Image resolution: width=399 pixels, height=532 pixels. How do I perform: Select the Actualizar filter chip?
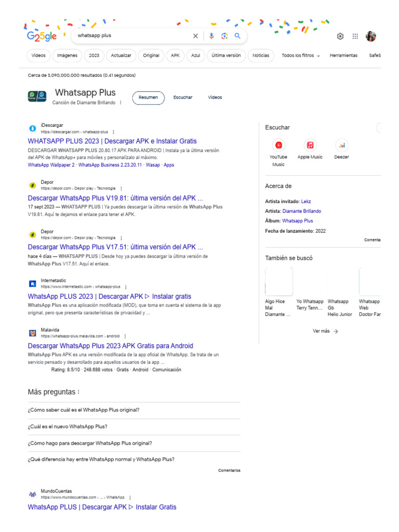click(121, 56)
